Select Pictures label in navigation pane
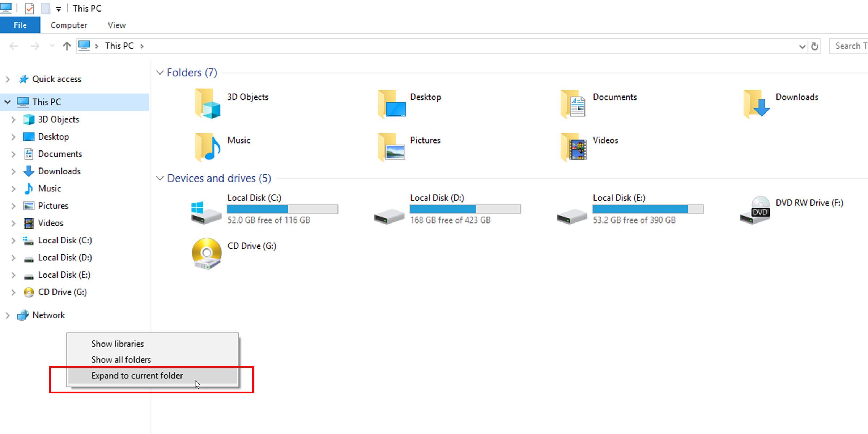The width and height of the screenshot is (868, 434). (53, 206)
